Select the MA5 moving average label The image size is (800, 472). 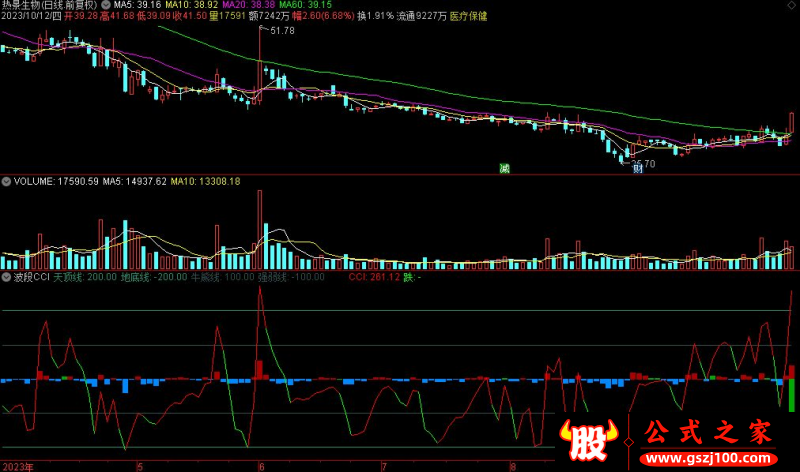click(131, 5)
